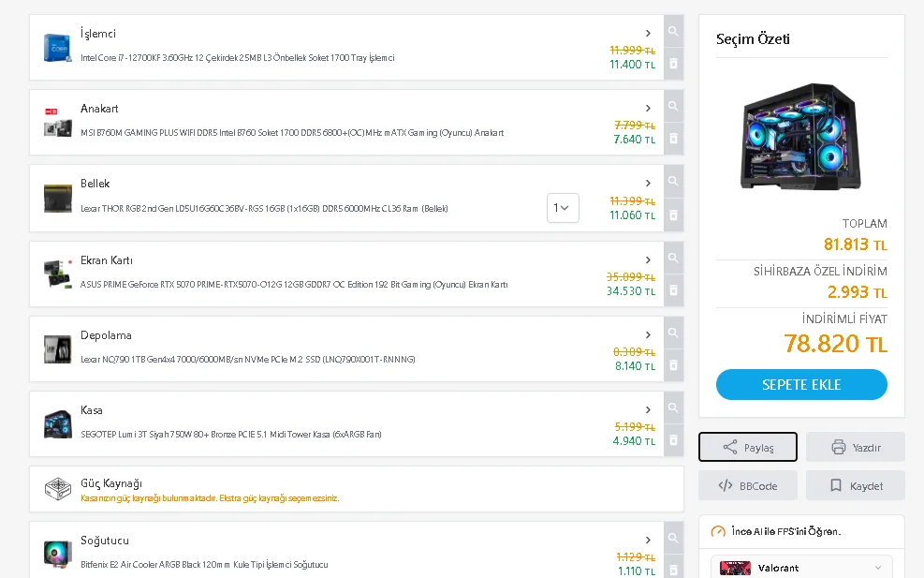Click the BBCode button
This screenshot has height=578, width=924.
pos(748,485)
